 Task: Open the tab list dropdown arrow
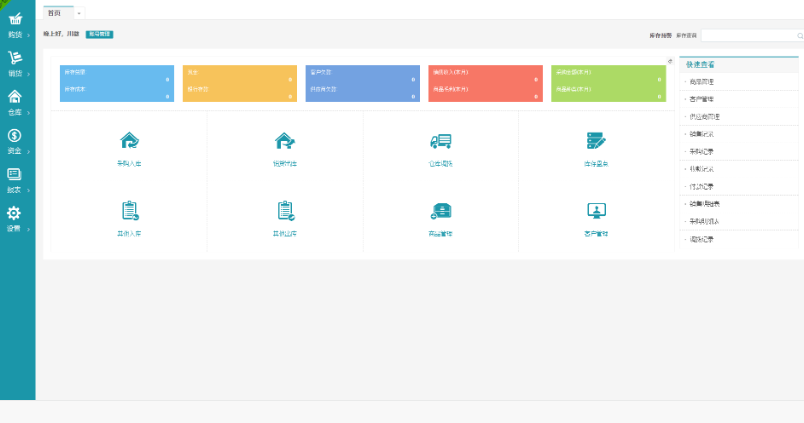tap(79, 13)
